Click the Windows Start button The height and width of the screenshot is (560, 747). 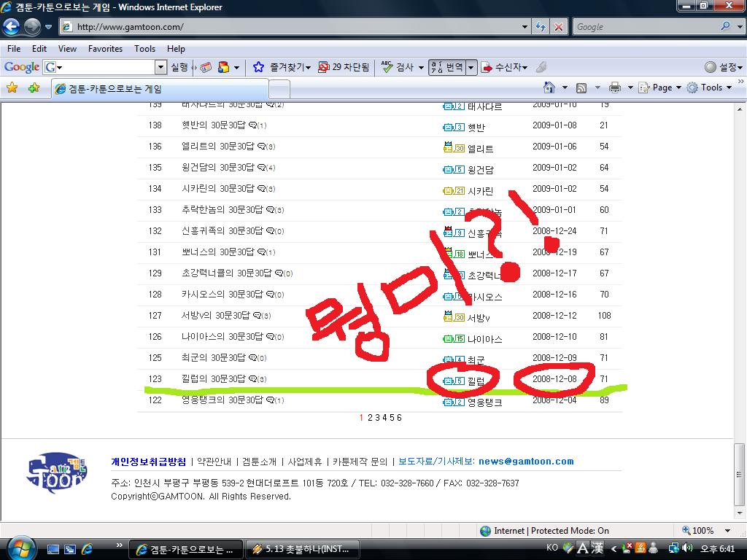click(20, 548)
